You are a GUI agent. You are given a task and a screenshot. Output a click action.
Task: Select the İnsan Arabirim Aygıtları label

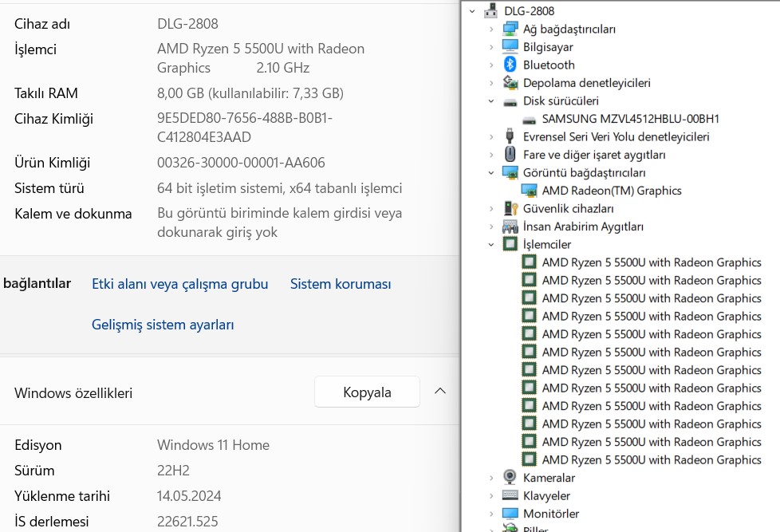(583, 227)
